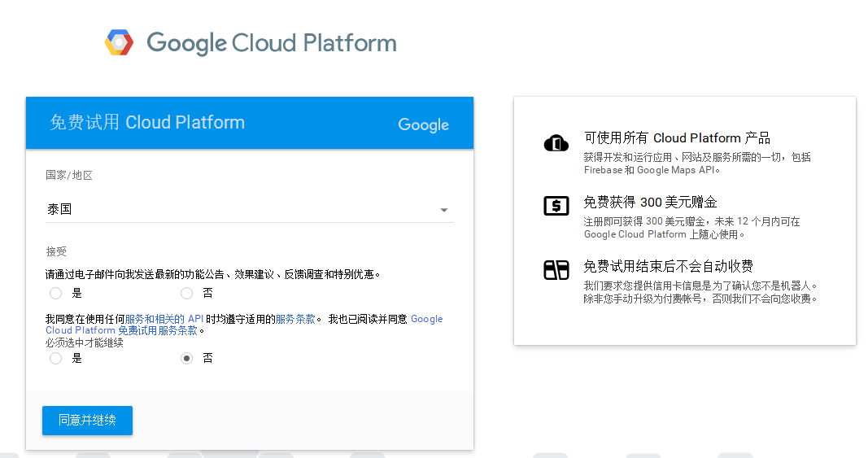Open the 国家/地区 dropdown arrow

(x=443, y=210)
